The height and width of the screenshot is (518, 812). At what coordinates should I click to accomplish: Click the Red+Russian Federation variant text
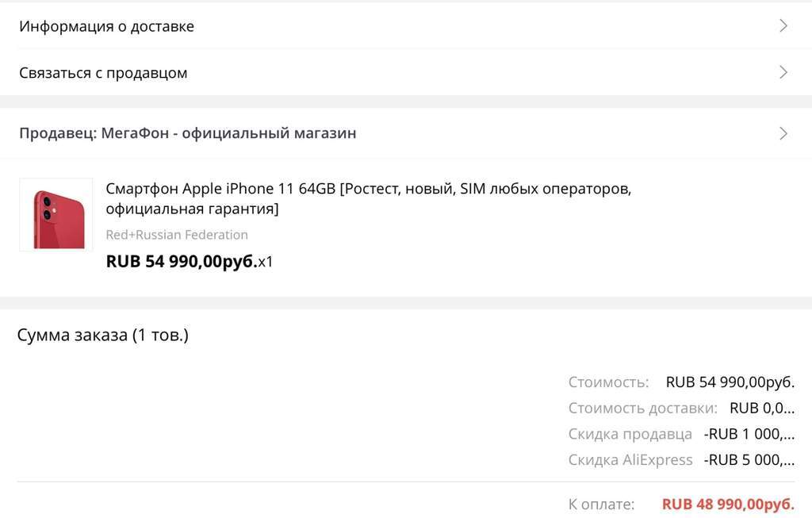point(177,235)
